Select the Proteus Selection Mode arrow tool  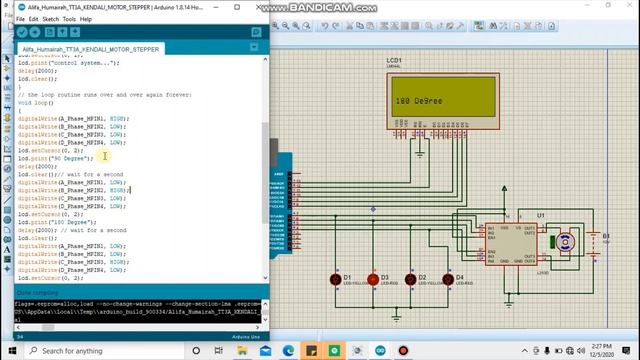click(x=7, y=59)
